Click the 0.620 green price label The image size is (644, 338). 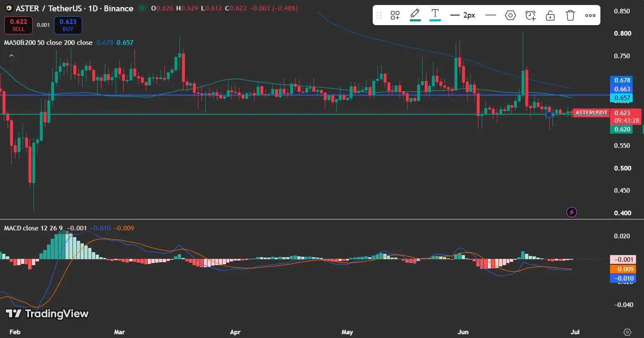coord(622,129)
